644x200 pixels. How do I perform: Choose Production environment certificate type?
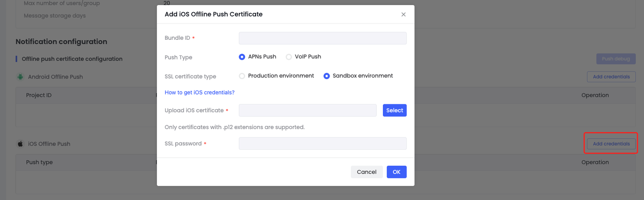242,76
